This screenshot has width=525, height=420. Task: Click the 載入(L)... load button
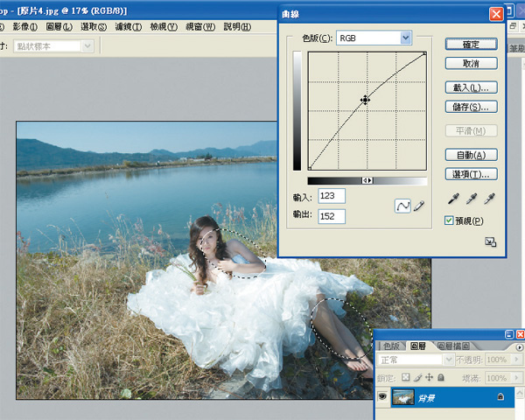click(x=471, y=87)
